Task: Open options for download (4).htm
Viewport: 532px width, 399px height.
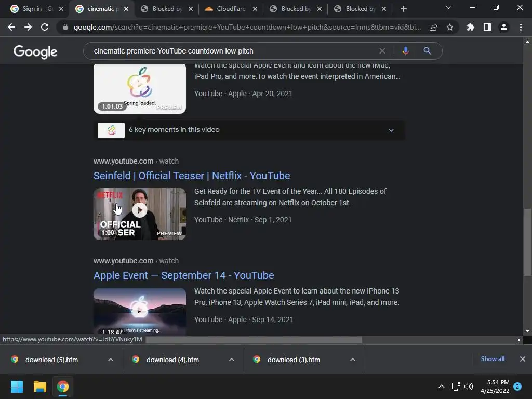Action: pyautogui.click(x=232, y=360)
